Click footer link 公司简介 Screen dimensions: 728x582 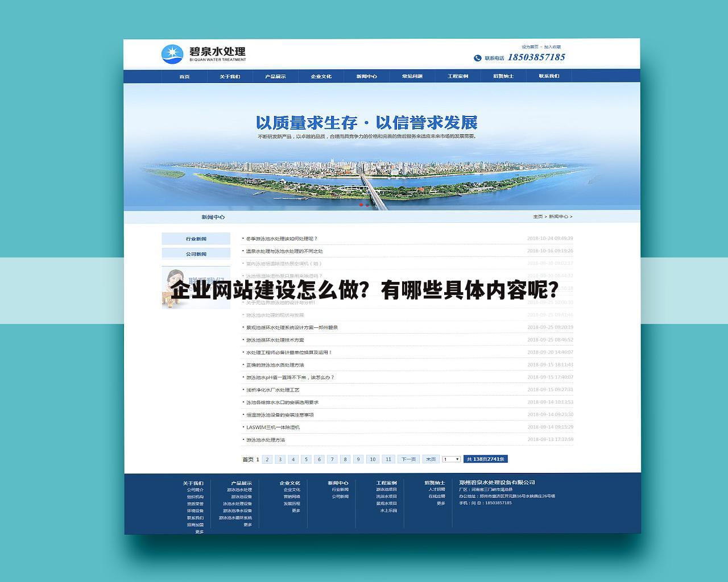click(x=195, y=490)
